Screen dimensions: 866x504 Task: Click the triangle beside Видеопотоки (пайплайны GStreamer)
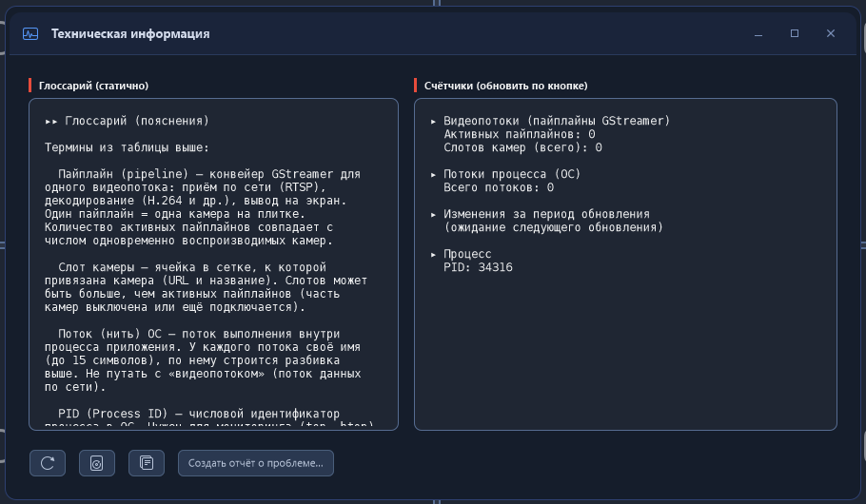coord(434,122)
